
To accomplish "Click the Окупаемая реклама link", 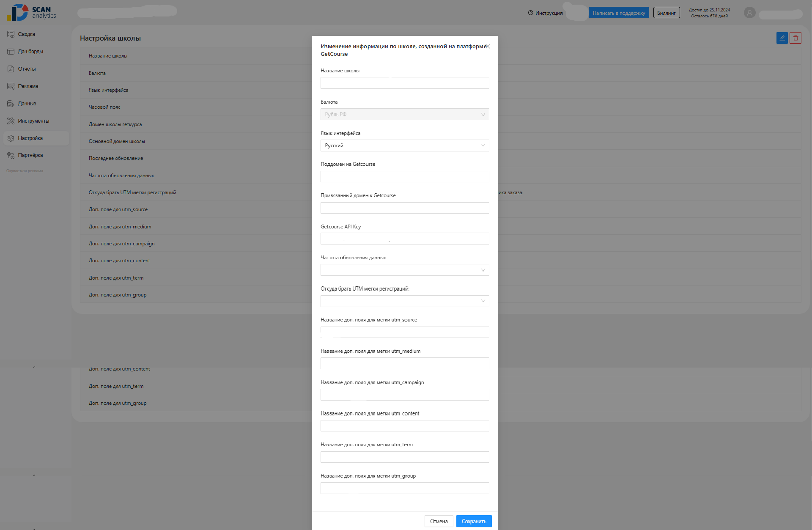I will coord(25,171).
